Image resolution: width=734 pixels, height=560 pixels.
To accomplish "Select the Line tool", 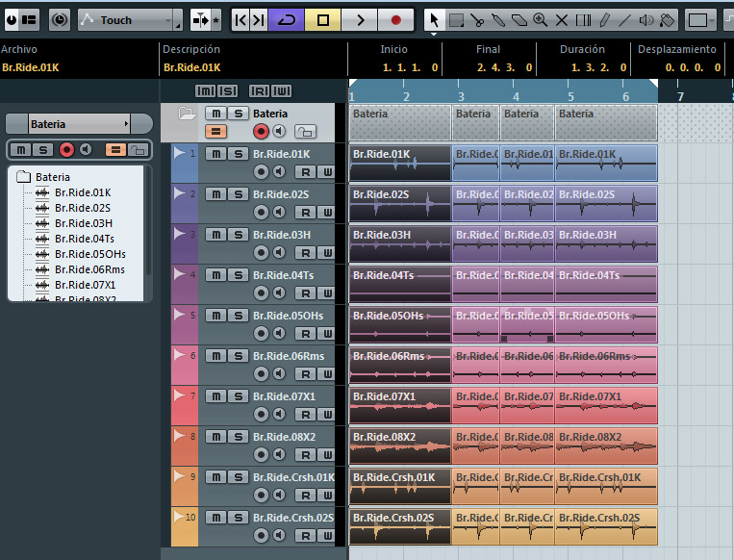I will coord(625,20).
